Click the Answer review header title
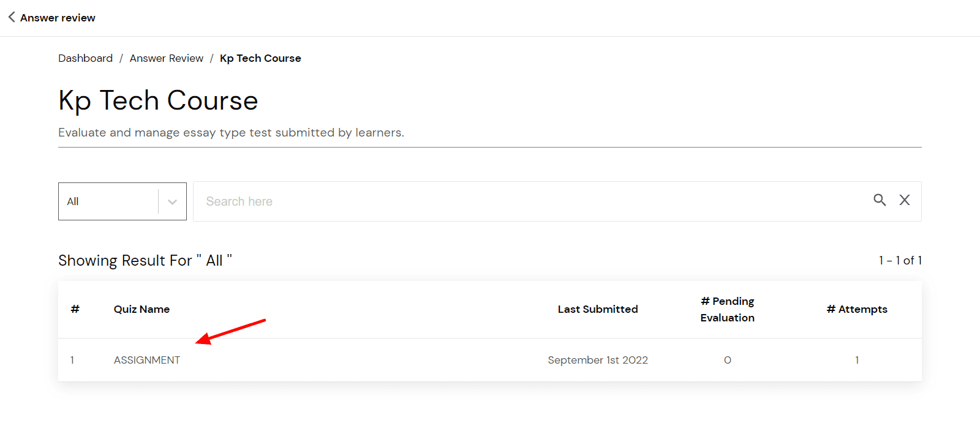Viewport: 980px width, 442px height. [58, 18]
